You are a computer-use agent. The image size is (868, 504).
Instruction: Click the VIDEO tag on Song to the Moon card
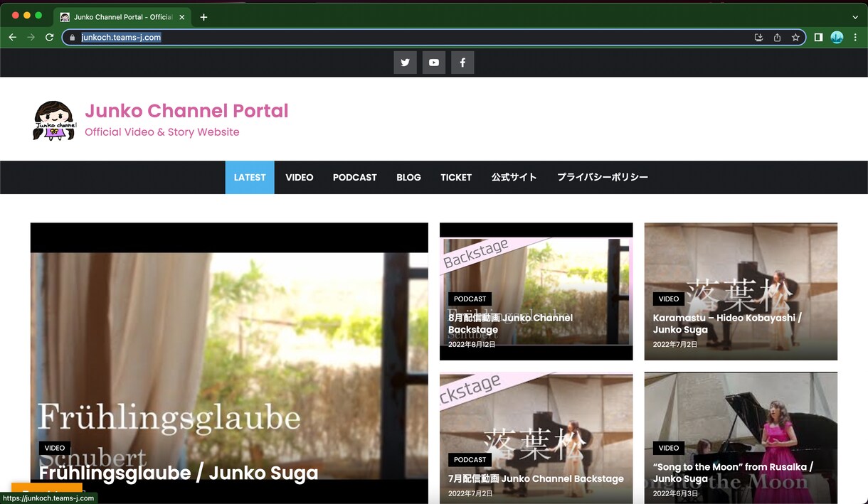[669, 448]
